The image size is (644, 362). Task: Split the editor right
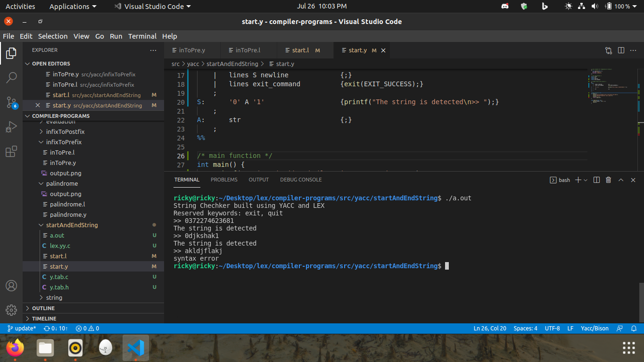pyautogui.click(x=621, y=50)
